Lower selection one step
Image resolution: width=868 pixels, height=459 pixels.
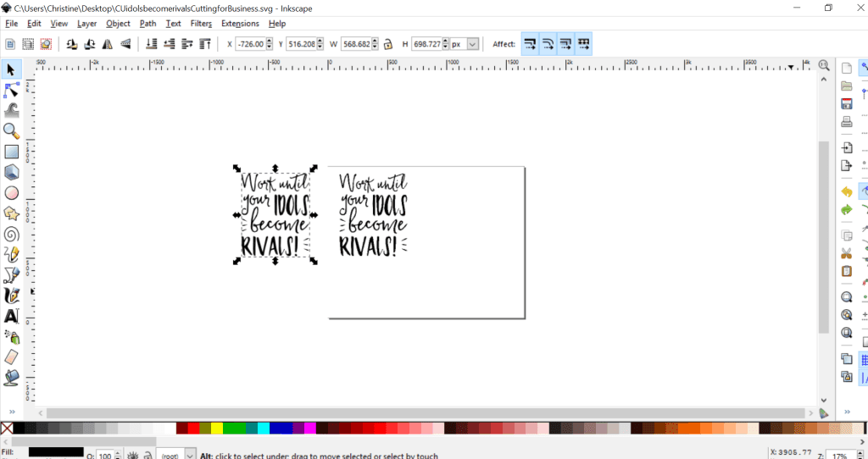pyautogui.click(x=170, y=44)
